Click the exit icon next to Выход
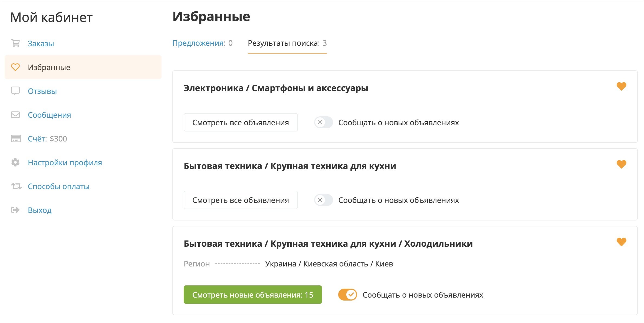 click(x=15, y=210)
